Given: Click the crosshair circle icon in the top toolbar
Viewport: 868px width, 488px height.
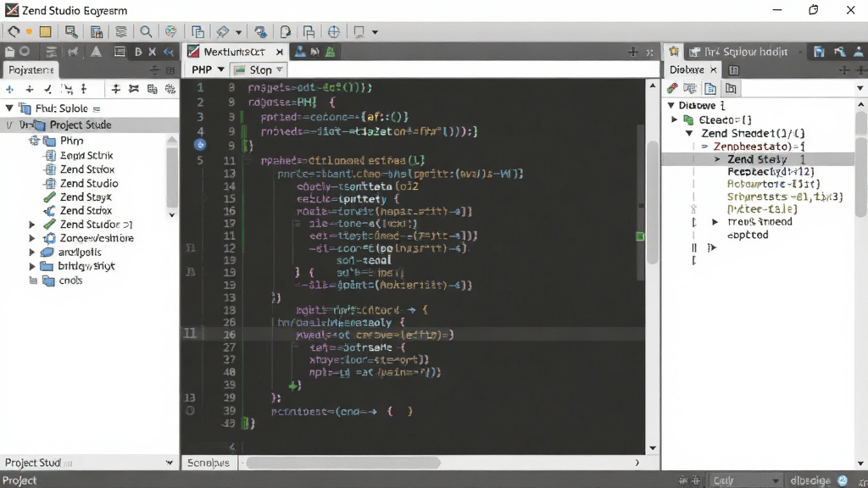Looking at the screenshot, I should [334, 32].
